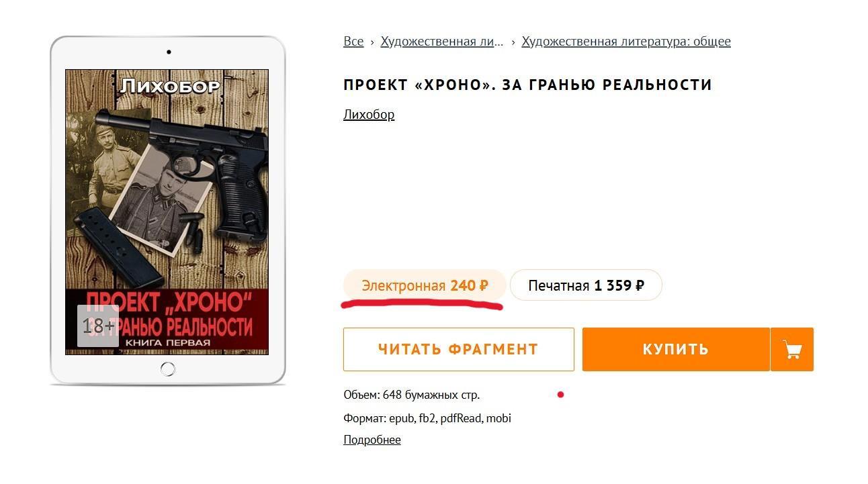
Task: Switch to the Печатная 1 359 ₽ version
Action: pyautogui.click(x=586, y=285)
